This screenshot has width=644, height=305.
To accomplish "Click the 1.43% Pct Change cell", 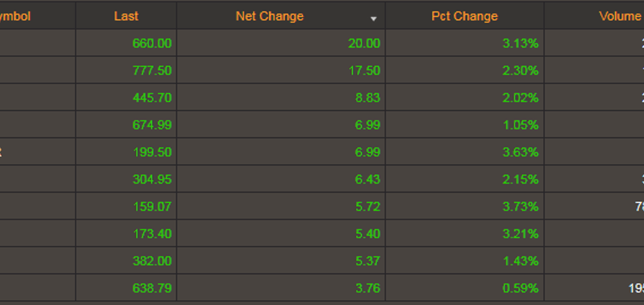I will pyautogui.click(x=521, y=260).
